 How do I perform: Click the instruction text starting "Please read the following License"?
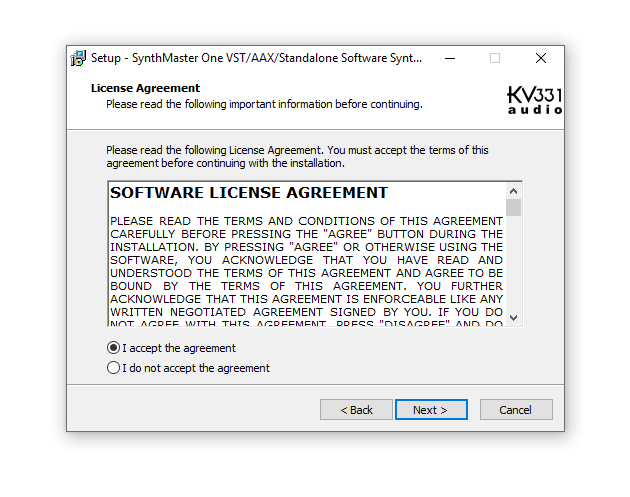point(297,157)
